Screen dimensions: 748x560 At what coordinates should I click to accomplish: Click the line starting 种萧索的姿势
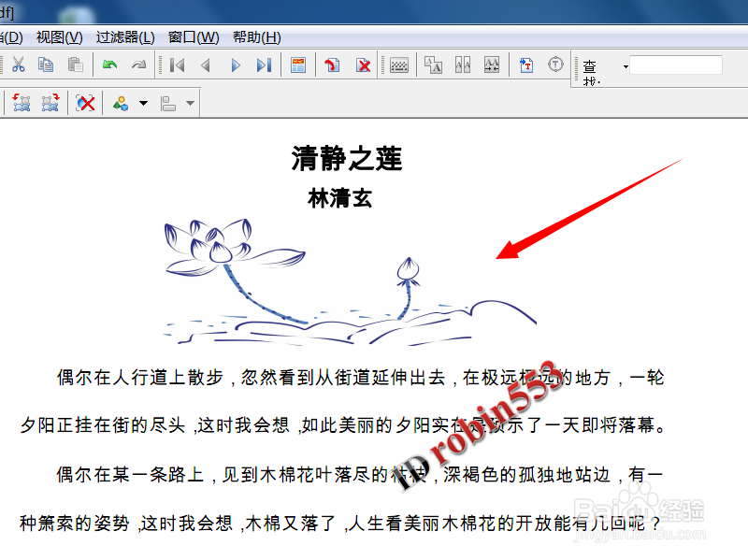(x=340, y=524)
